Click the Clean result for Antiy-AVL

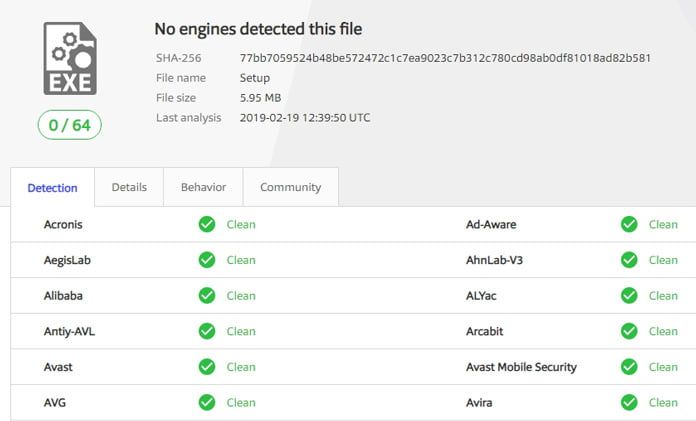pyautogui.click(x=241, y=331)
